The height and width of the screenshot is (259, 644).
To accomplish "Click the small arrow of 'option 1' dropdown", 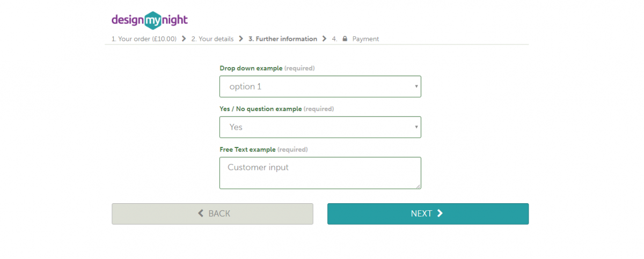I will tap(416, 86).
